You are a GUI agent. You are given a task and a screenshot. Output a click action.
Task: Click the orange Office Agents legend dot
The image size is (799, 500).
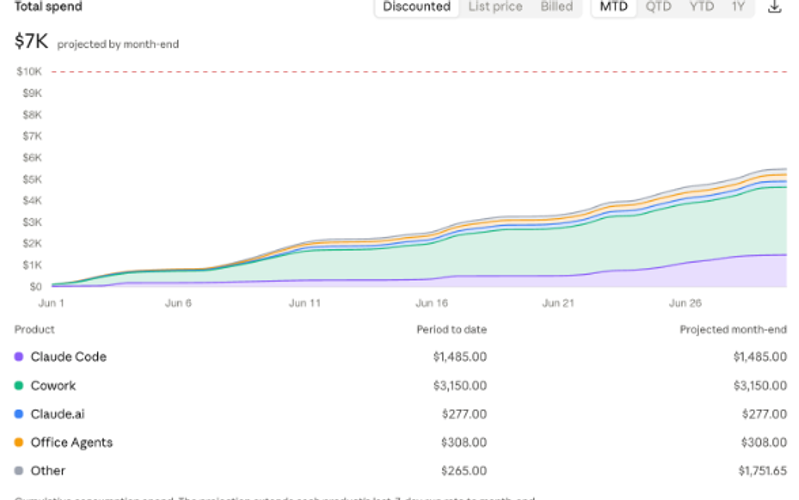(x=19, y=442)
